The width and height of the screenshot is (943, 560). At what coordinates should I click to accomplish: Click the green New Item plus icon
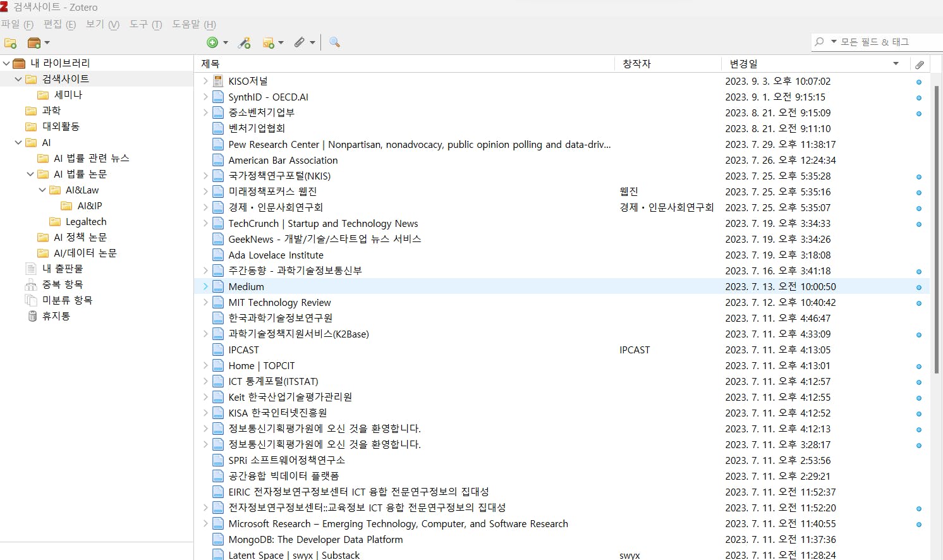click(x=212, y=42)
